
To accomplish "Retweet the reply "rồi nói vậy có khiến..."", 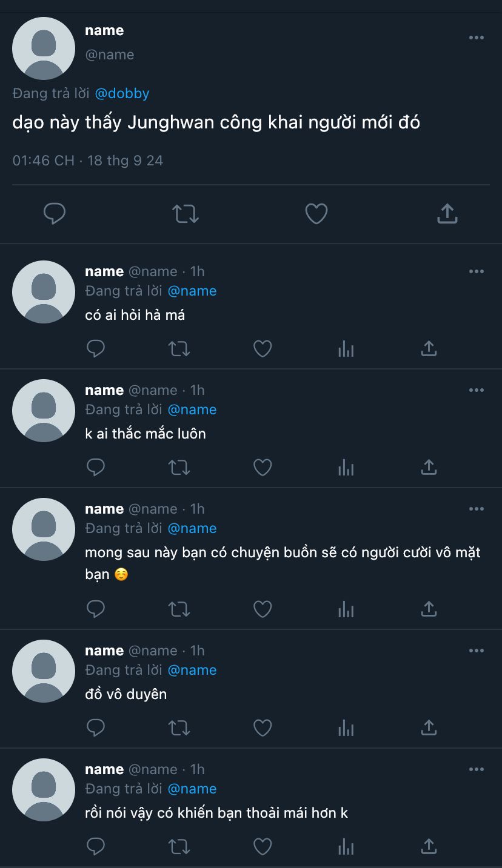I will tap(179, 846).
